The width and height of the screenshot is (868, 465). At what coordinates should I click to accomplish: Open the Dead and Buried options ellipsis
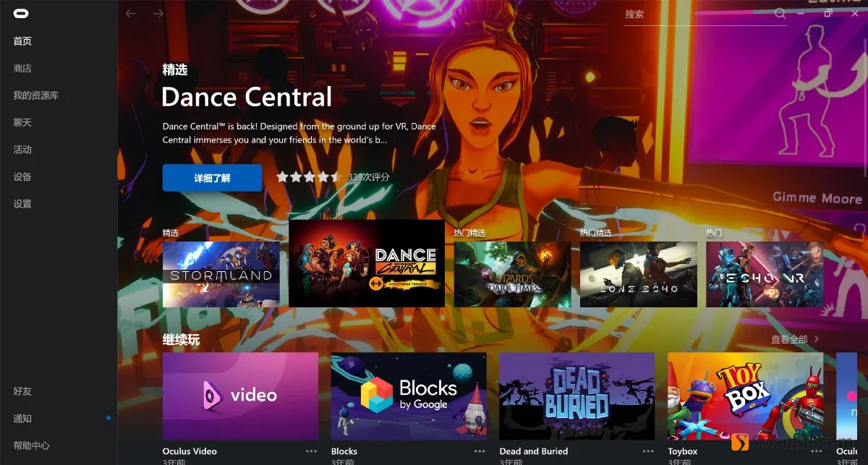[x=648, y=451]
